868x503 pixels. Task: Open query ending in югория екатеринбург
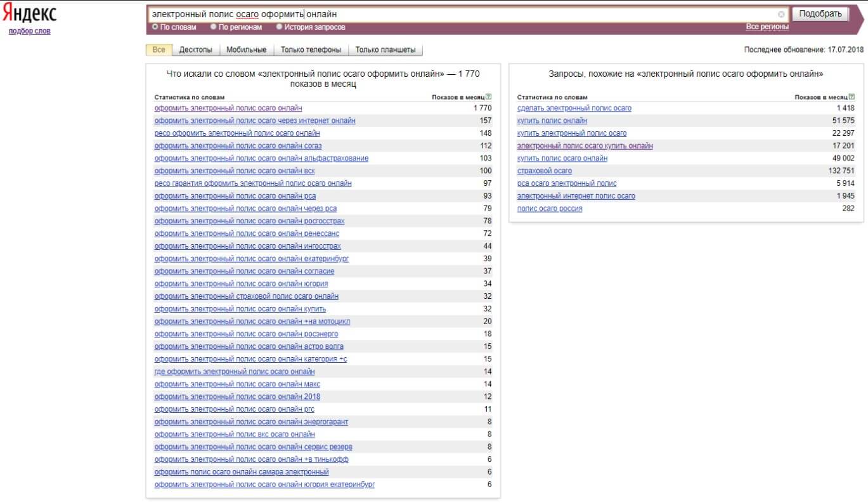coord(264,484)
